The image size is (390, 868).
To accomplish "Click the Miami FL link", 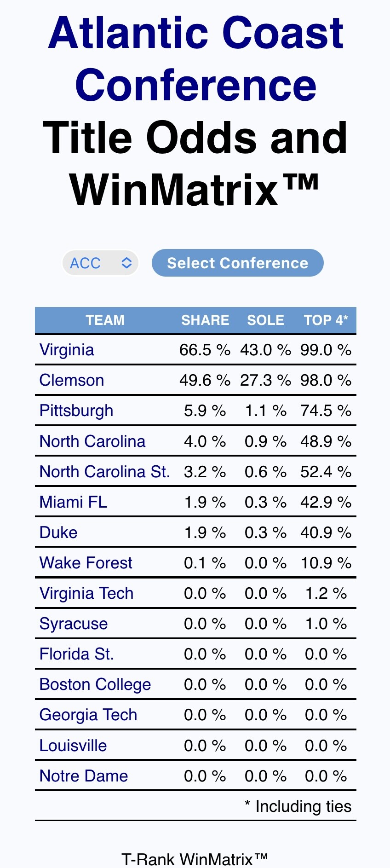I will [x=73, y=502].
